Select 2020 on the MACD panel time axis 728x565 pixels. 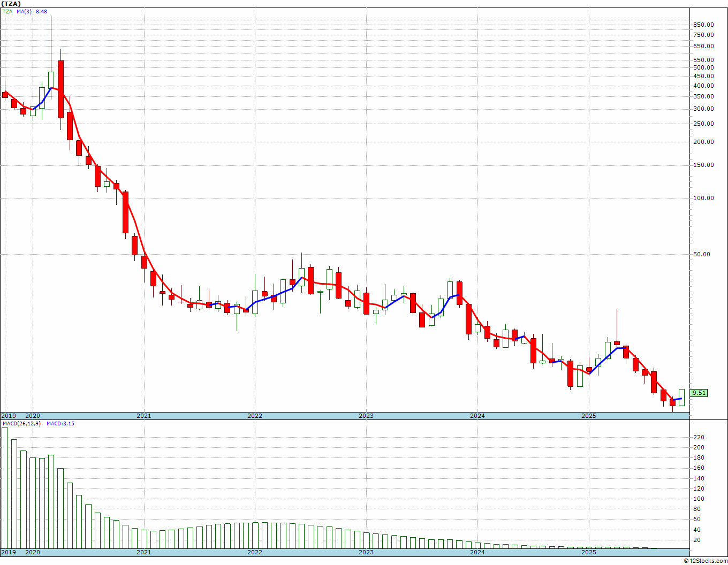[33, 552]
